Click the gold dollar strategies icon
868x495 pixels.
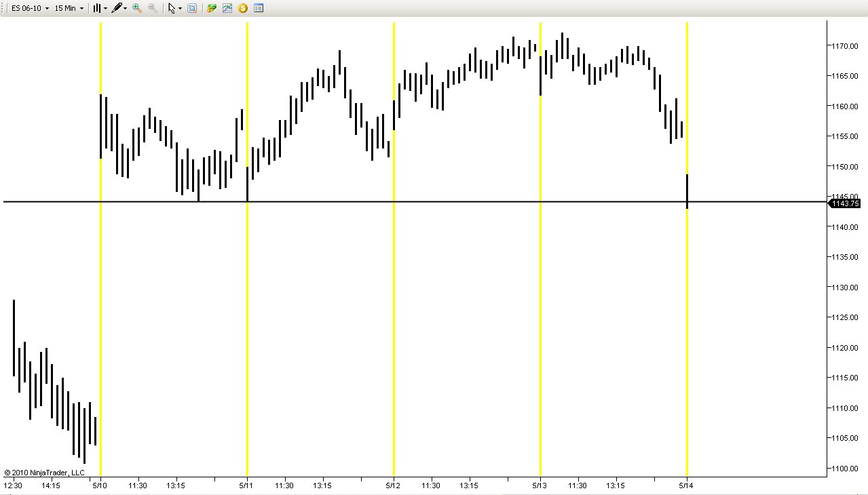pyautogui.click(x=243, y=8)
